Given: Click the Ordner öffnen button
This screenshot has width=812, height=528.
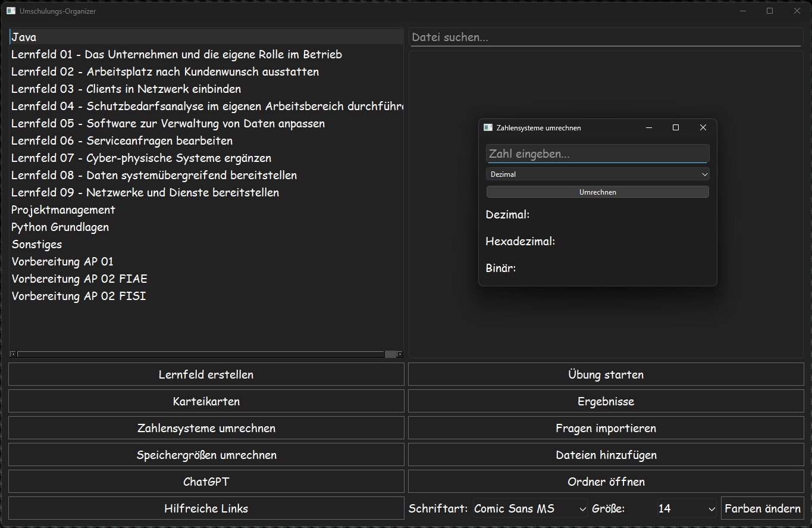Looking at the screenshot, I should click(x=606, y=482).
